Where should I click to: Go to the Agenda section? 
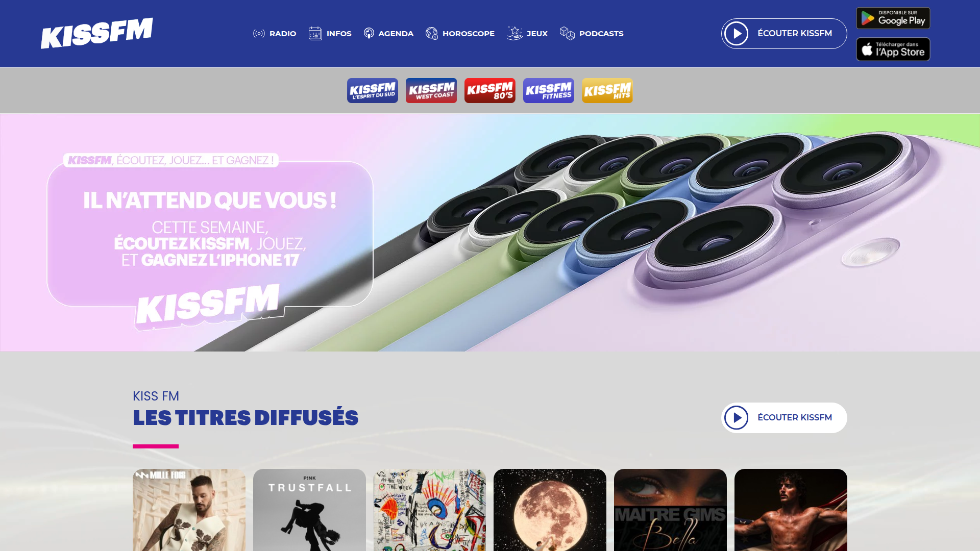(388, 34)
